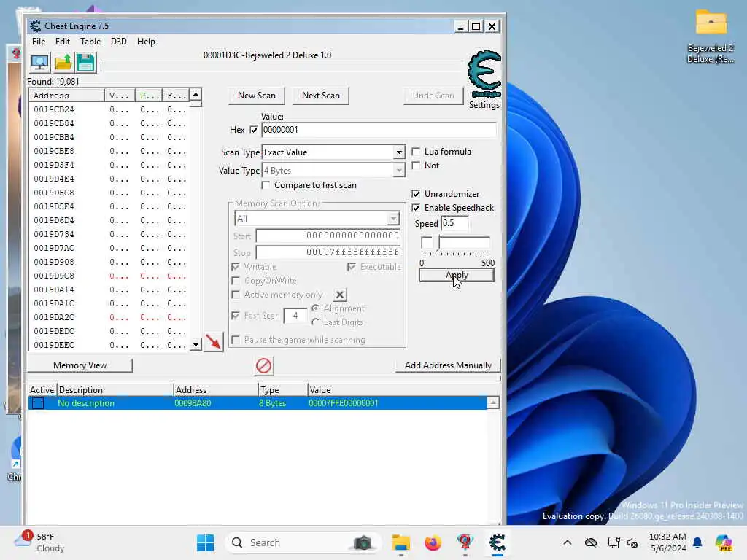Disable the Enable Speedhack checkbox
747x560 pixels.
[x=416, y=208]
